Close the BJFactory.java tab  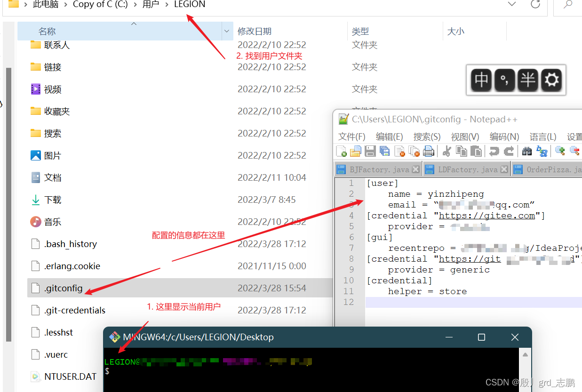416,169
